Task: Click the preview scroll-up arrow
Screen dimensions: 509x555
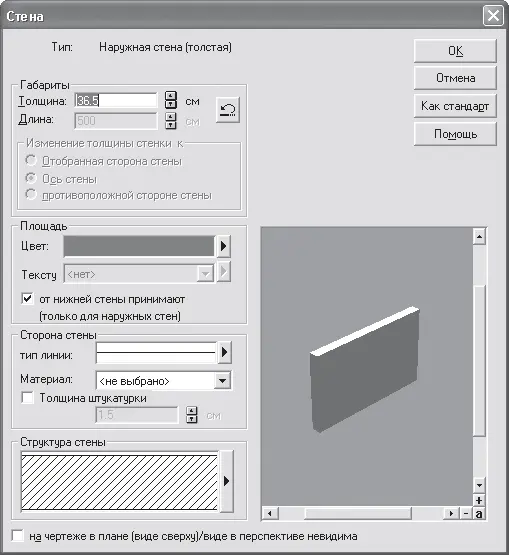Action: pyautogui.click(x=479, y=236)
